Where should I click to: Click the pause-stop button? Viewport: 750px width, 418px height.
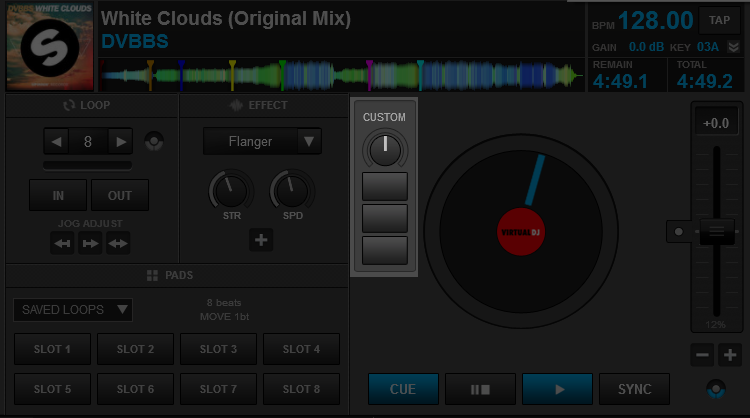pyautogui.click(x=480, y=389)
